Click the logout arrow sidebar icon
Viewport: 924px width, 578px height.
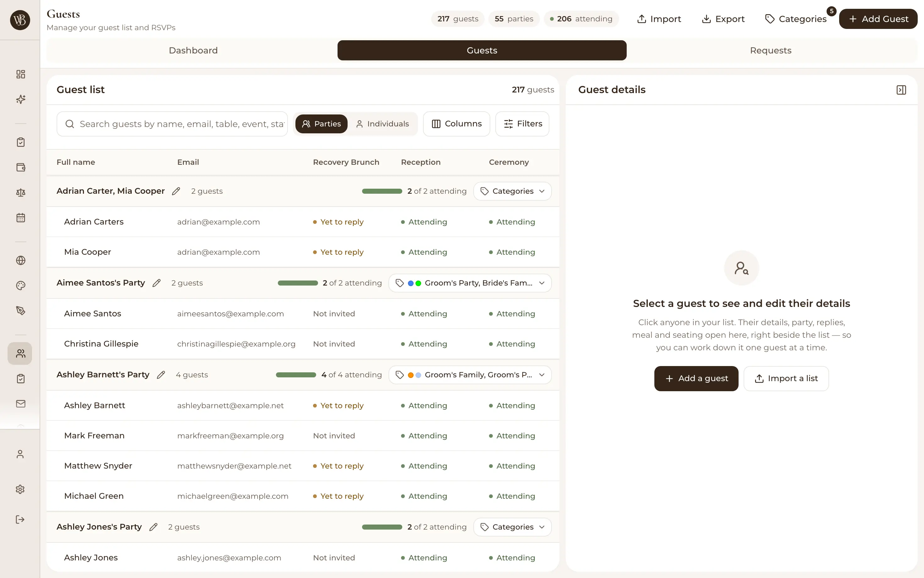[20, 520]
